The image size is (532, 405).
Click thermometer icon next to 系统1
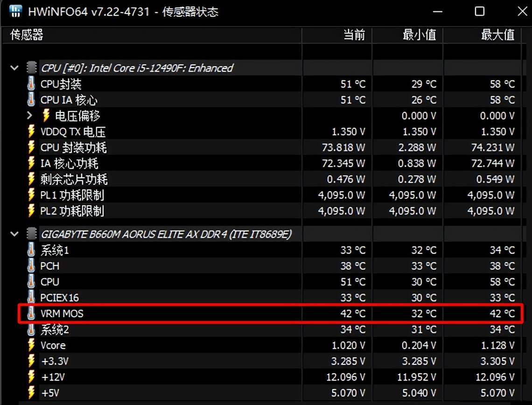click(31, 250)
